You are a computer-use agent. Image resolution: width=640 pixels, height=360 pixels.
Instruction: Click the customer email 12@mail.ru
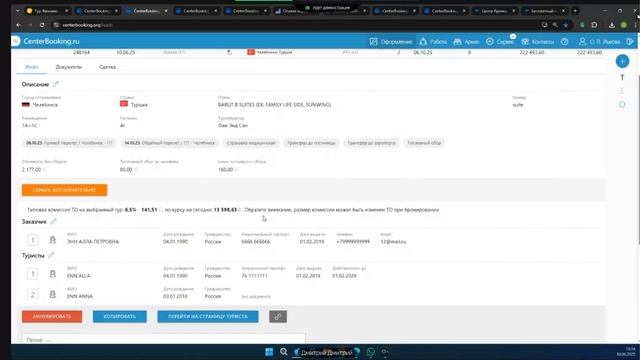tap(393, 242)
